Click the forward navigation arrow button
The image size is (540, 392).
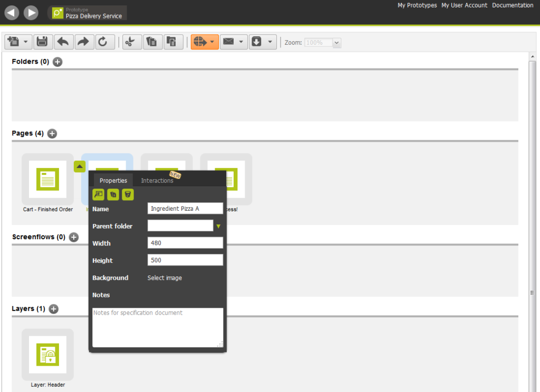click(31, 13)
